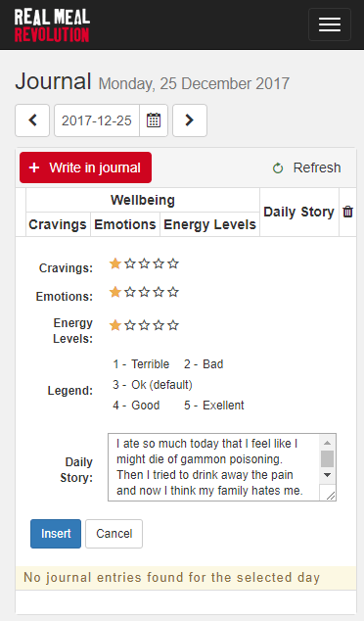
Task: Click the Refresh icon
Action: [278, 168]
